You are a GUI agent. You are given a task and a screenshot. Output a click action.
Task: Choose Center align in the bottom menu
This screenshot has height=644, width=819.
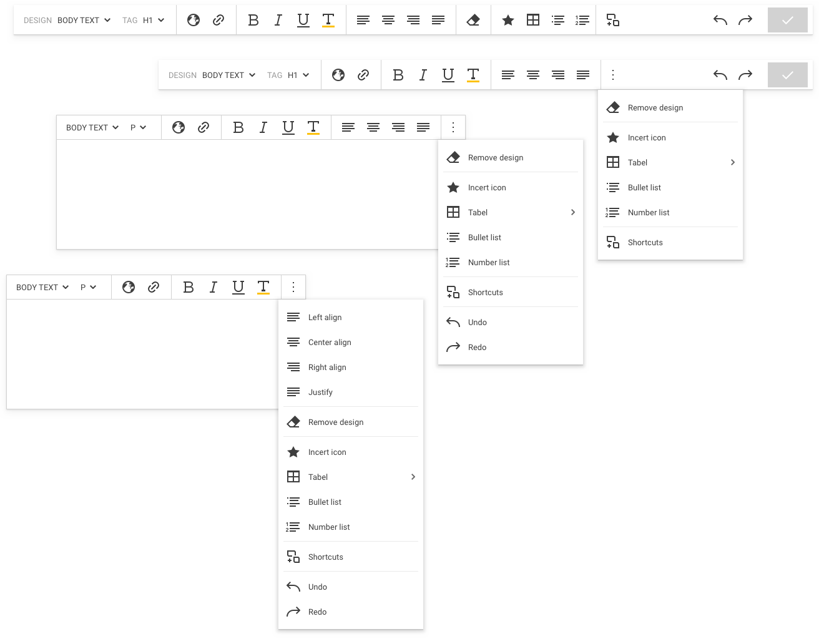(x=351, y=342)
